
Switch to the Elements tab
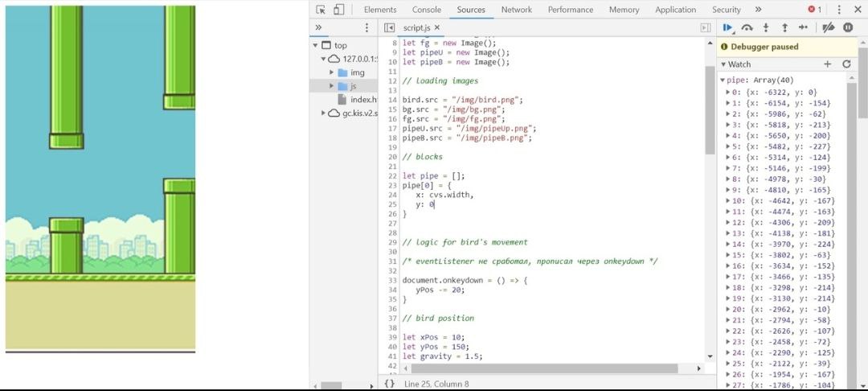pos(380,10)
